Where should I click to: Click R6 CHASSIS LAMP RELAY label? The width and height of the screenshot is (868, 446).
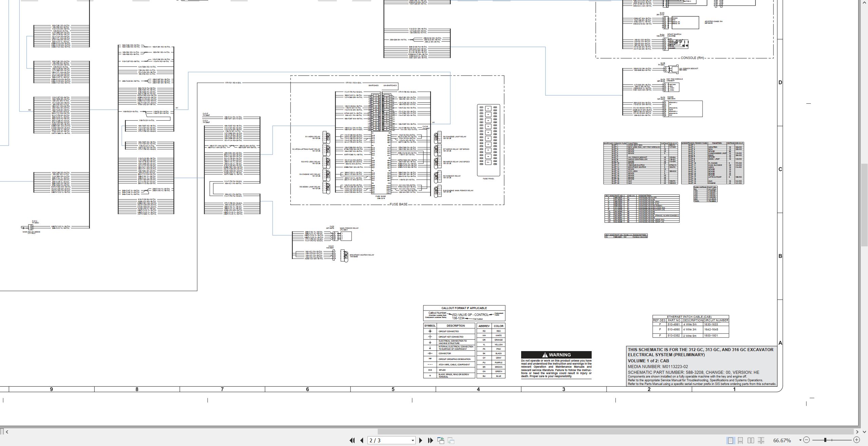click(454, 137)
